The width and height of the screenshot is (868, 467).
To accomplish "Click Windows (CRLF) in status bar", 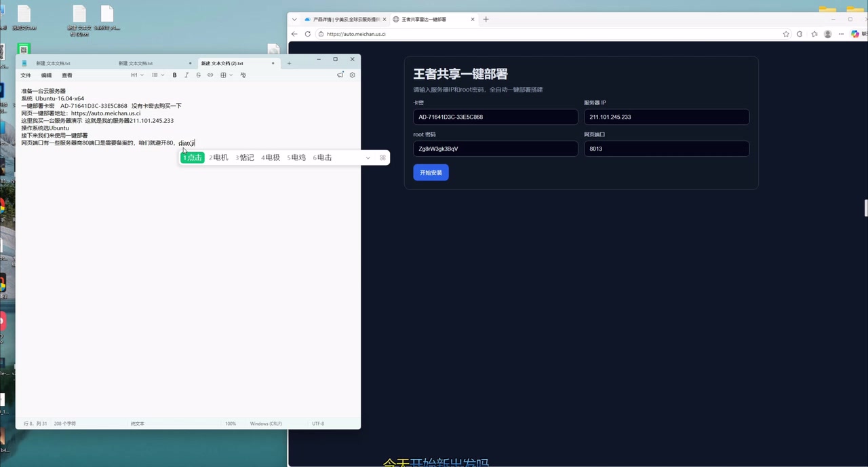I will point(266,424).
